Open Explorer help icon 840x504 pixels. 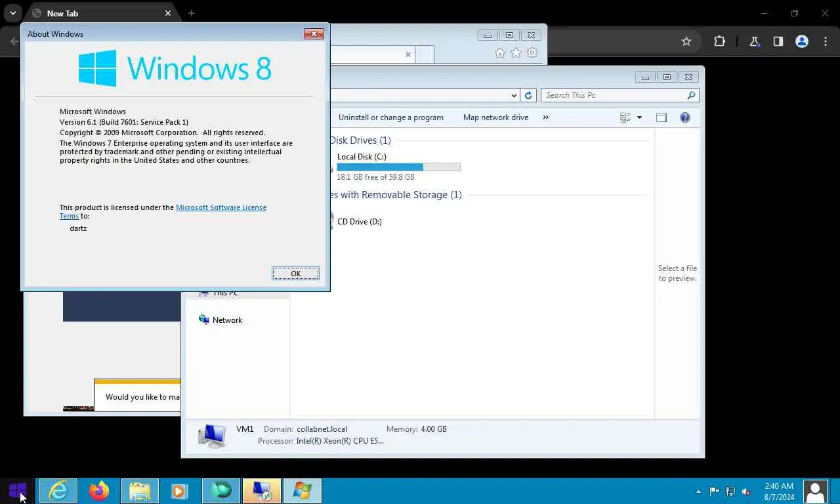[x=685, y=117]
